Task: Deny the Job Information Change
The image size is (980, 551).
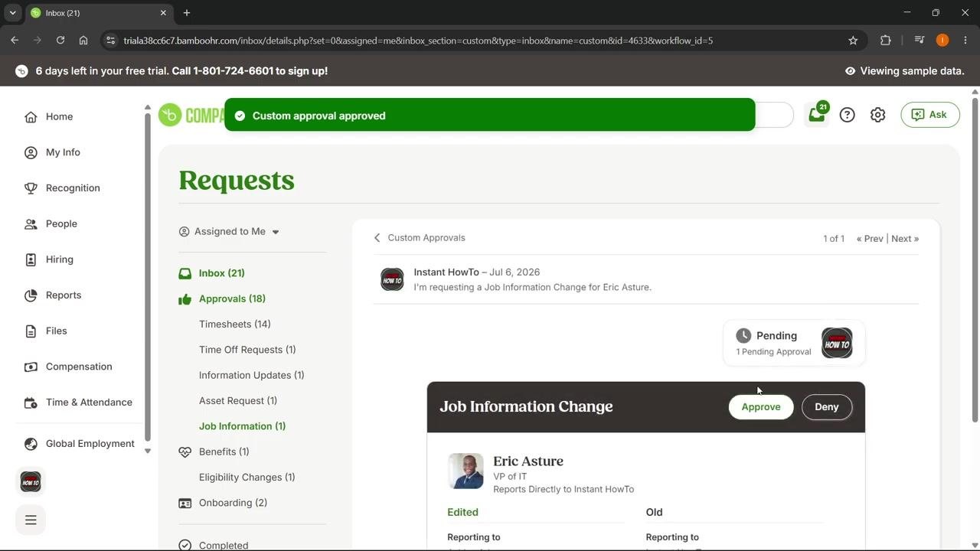Action: tap(826, 407)
